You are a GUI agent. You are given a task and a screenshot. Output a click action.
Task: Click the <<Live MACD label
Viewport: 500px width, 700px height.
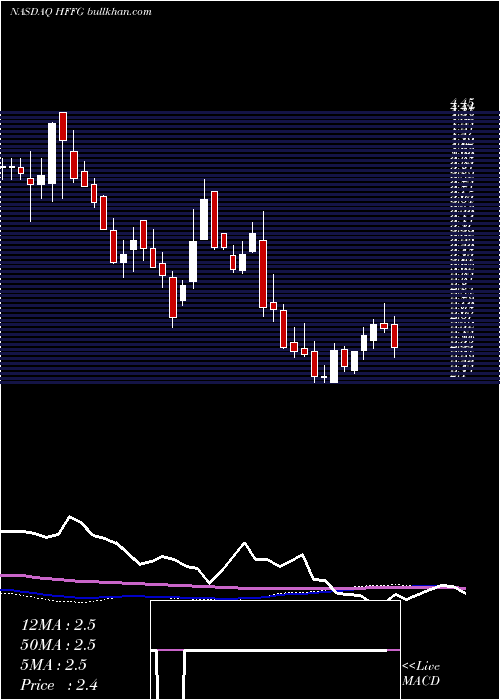tap(421, 673)
